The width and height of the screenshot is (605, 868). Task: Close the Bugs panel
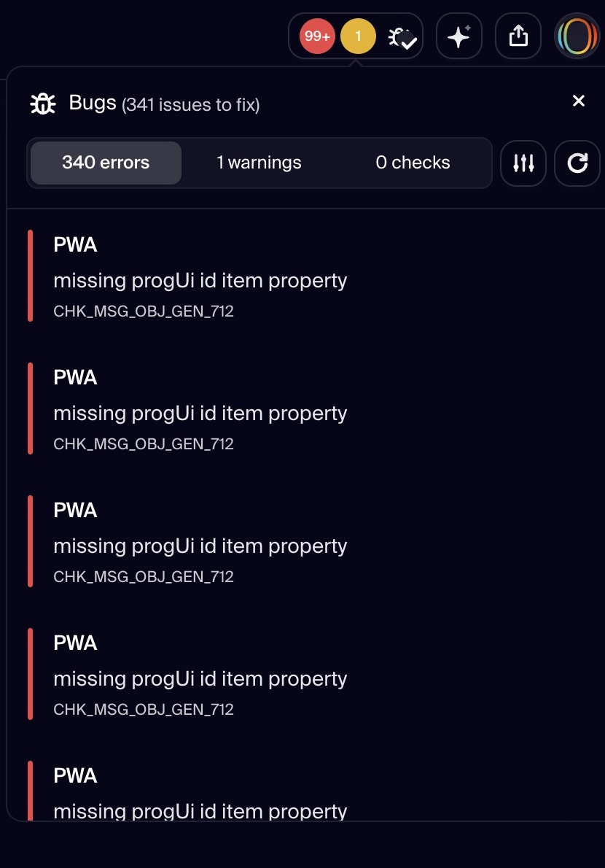[x=579, y=101]
